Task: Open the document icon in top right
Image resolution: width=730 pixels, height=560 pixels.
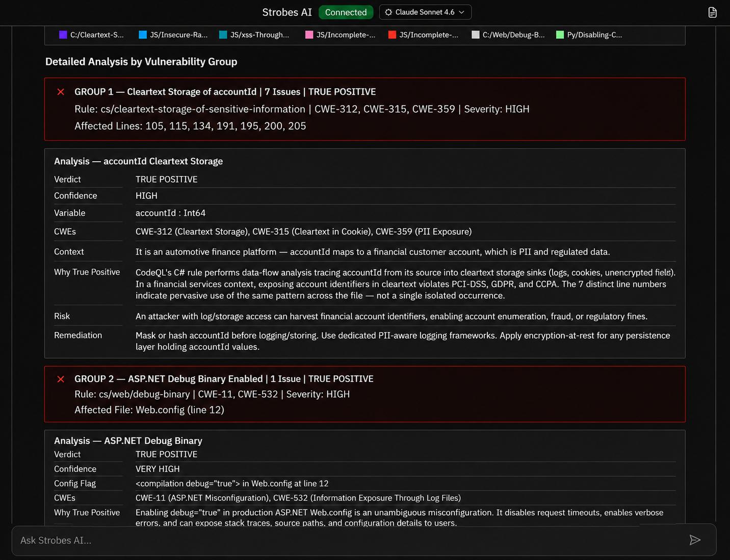Action: pyautogui.click(x=712, y=12)
